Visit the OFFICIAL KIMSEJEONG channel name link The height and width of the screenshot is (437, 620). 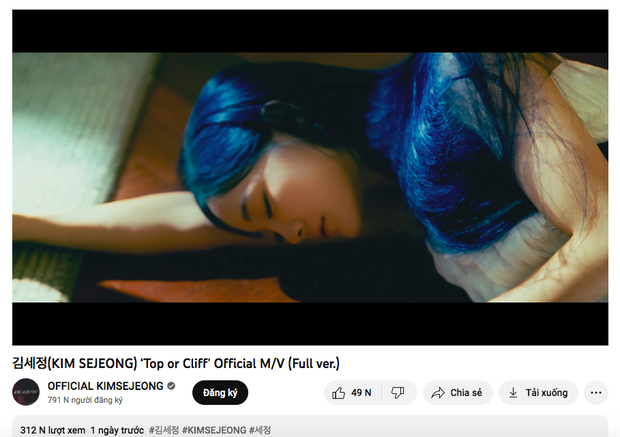(105, 386)
